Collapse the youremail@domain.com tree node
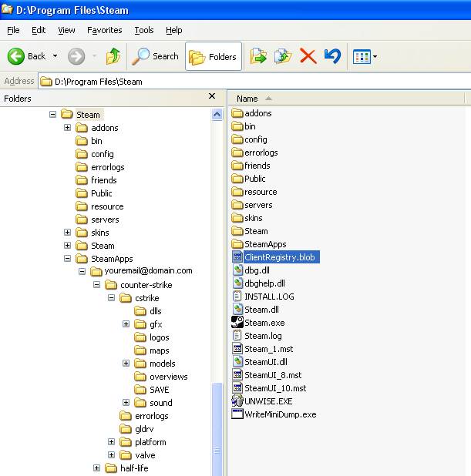 point(82,271)
